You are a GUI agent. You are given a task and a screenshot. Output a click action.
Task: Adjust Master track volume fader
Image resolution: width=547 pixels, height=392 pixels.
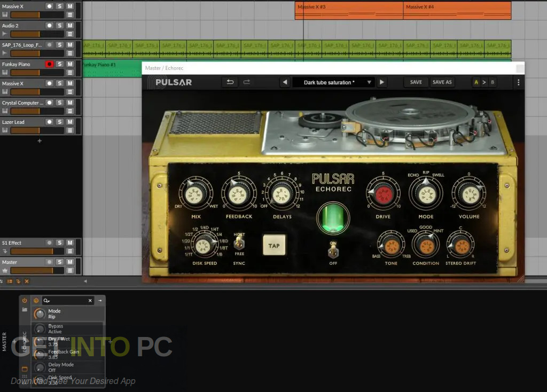pyautogui.click(x=37, y=270)
